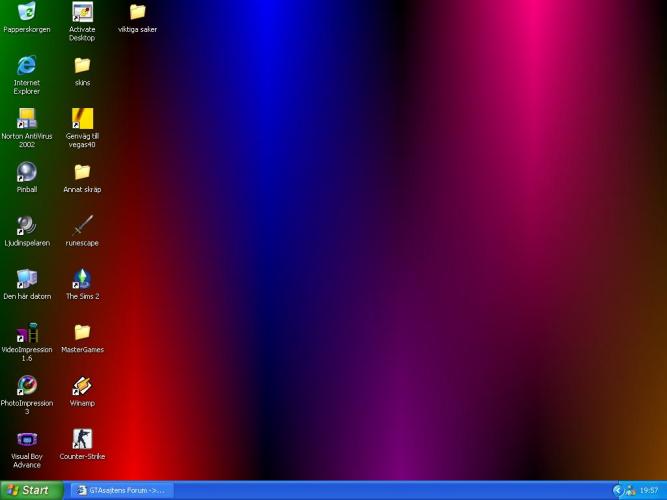Expand hidden system tray icons arrow

[x=618, y=490]
